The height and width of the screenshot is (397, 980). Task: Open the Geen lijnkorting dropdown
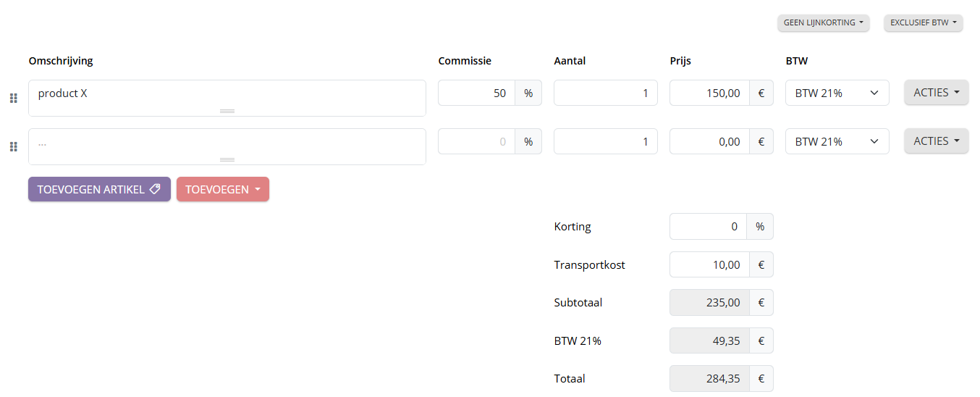(823, 23)
